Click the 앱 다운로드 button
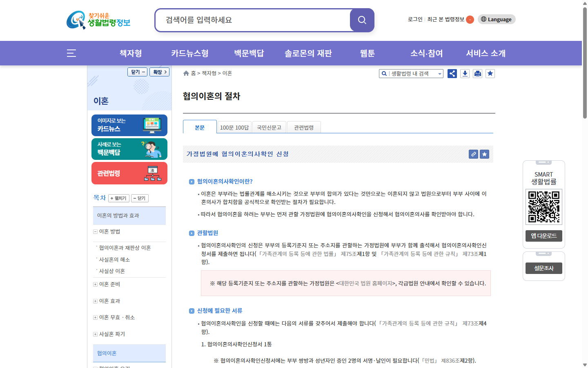This screenshot has height=368, width=588. [x=544, y=236]
